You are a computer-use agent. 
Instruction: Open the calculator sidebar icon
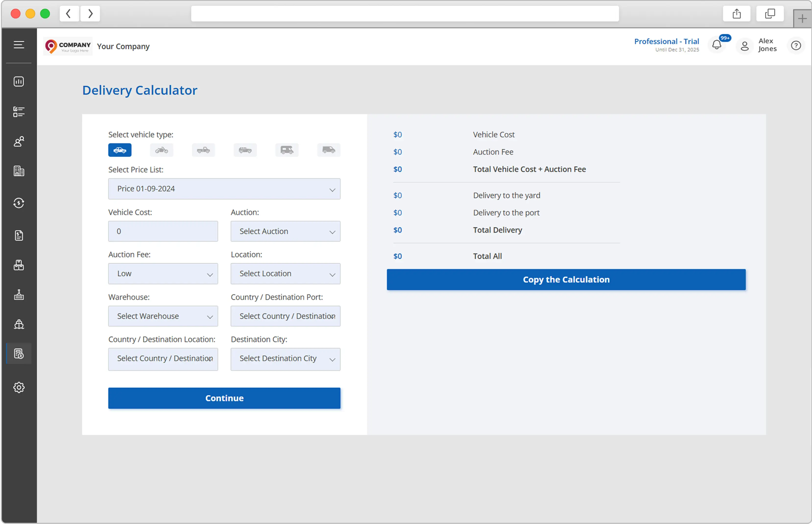19,354
